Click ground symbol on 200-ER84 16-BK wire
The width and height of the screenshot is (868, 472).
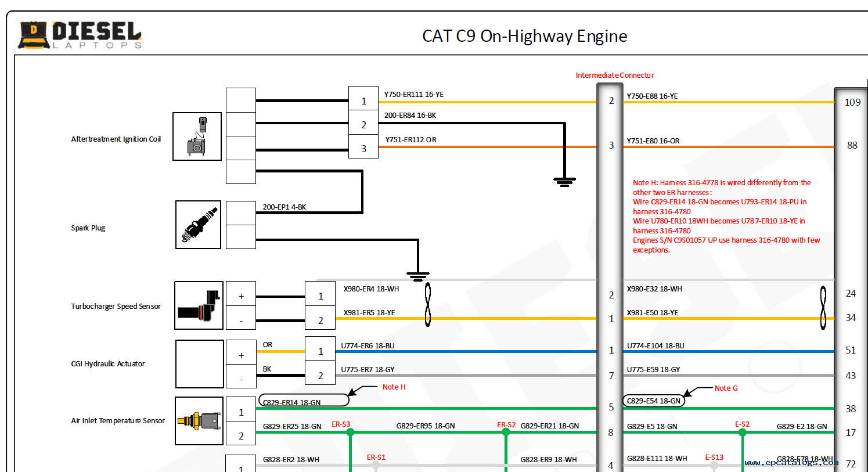[564, 182]
